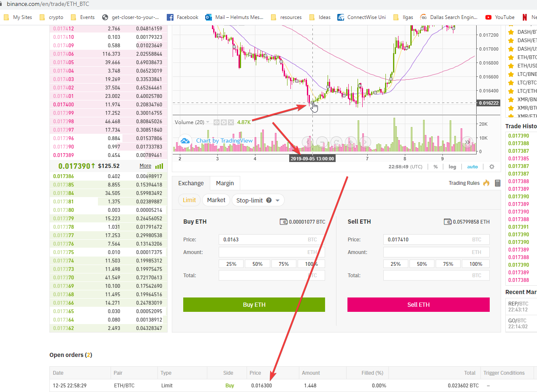Unfavorite the ETH/BTC pair star
This screenshot has height=392, width=537.
tap(510, 57)
